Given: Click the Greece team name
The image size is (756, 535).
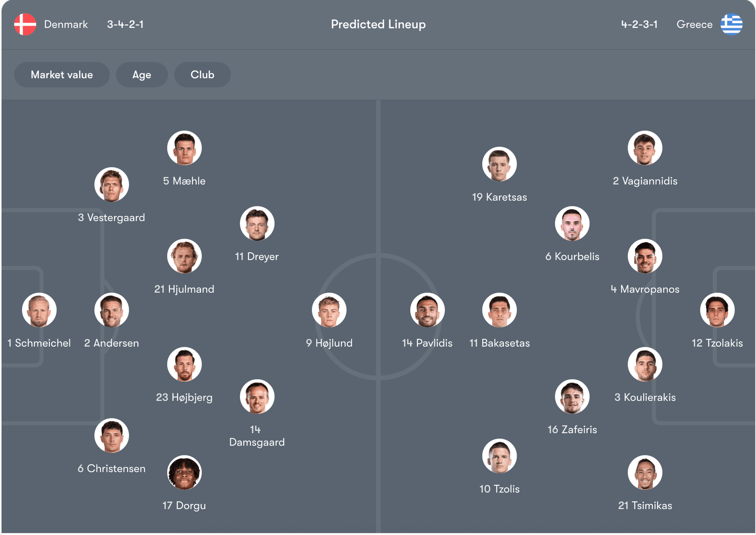Looking at the screenshot, I should click(694, 24).
